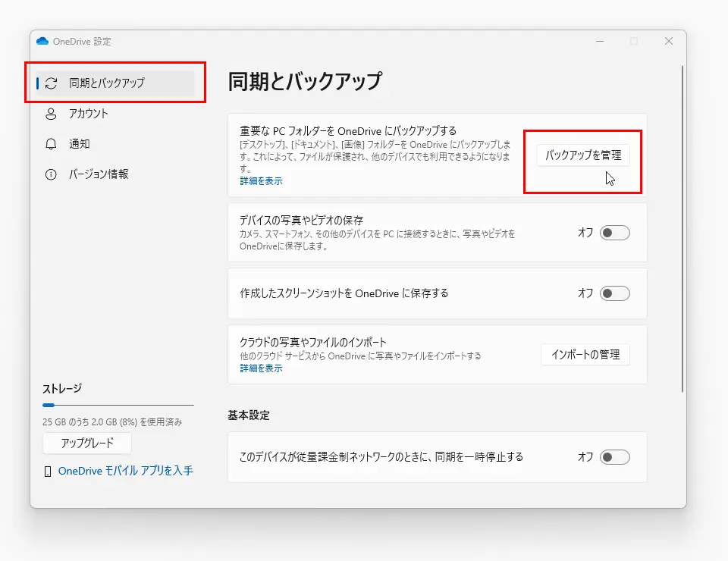Switch to the アカウント tab
This screenshot has height=561, width=728.
pyautogui.click(x=89, y=114)
